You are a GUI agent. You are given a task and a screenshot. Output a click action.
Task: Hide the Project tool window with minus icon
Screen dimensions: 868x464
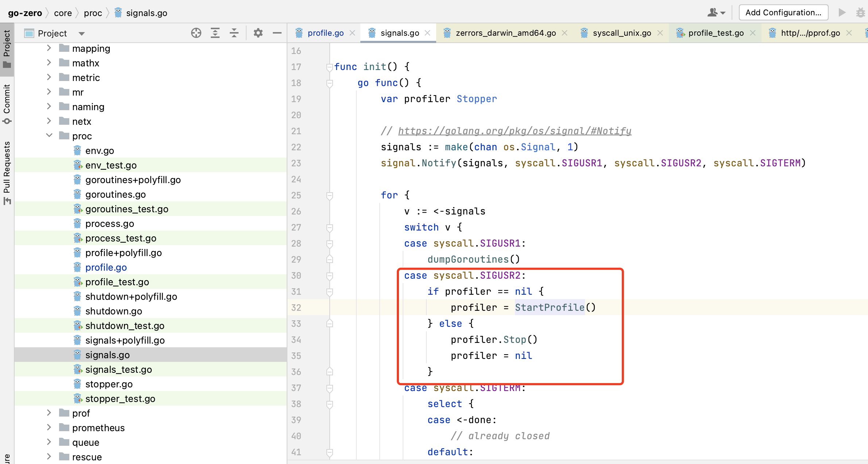click(x=277, y=33)
